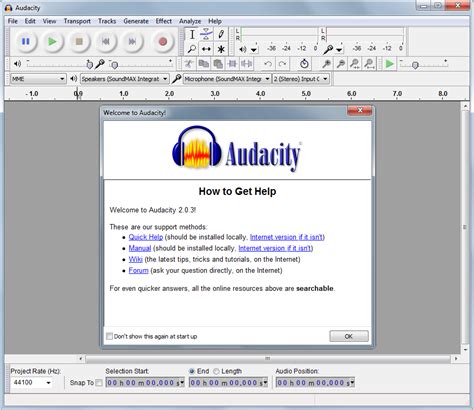Image resolution: width=474 pixels, height=410 pixels.
Task: Check Don't show this again at start up
Action: [x=109, y=336]
